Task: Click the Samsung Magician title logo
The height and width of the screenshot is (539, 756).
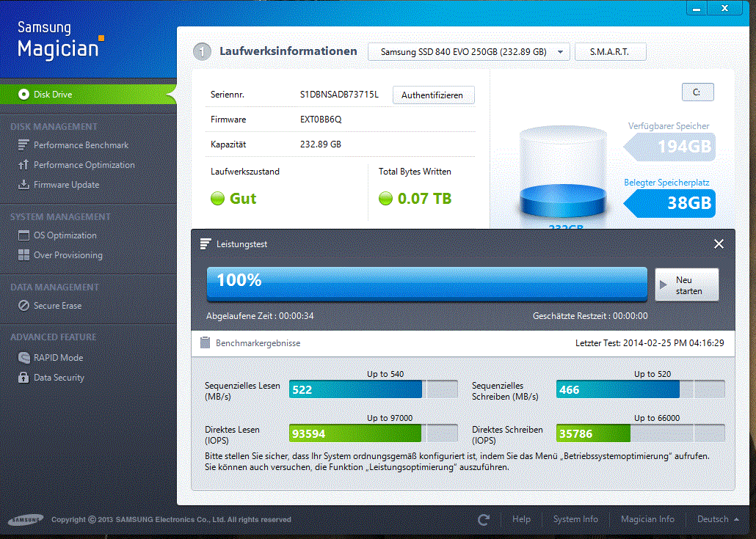Action: (x=60, y=40)
